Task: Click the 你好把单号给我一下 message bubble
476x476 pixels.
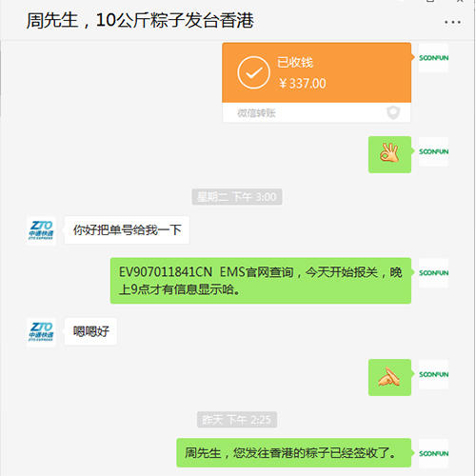Action: click(x=127, y=230)
